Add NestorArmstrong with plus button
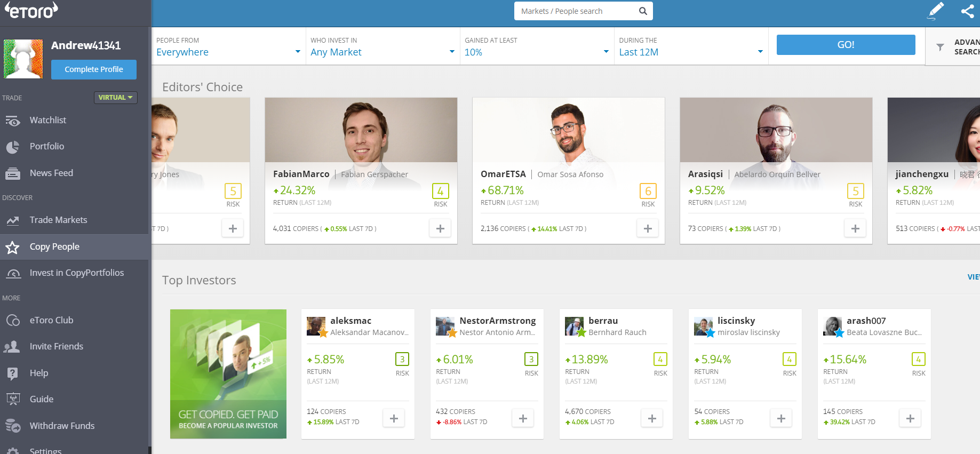Viewport: 980px width, 454px height. [x=523, y=419]
